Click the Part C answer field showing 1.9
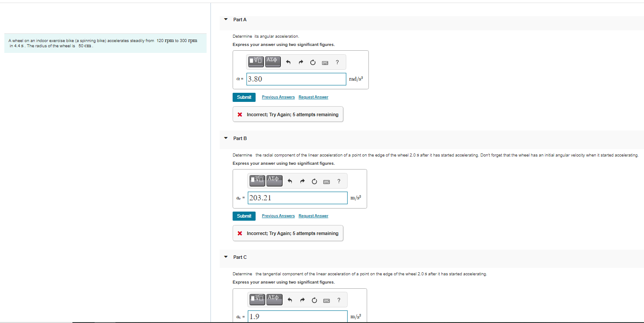 coord(297,316)
